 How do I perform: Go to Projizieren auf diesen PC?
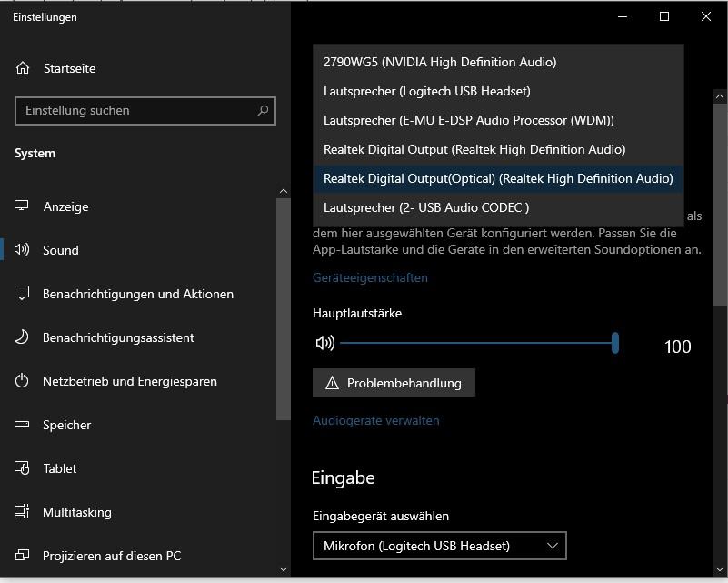click(x=112, y=556)
